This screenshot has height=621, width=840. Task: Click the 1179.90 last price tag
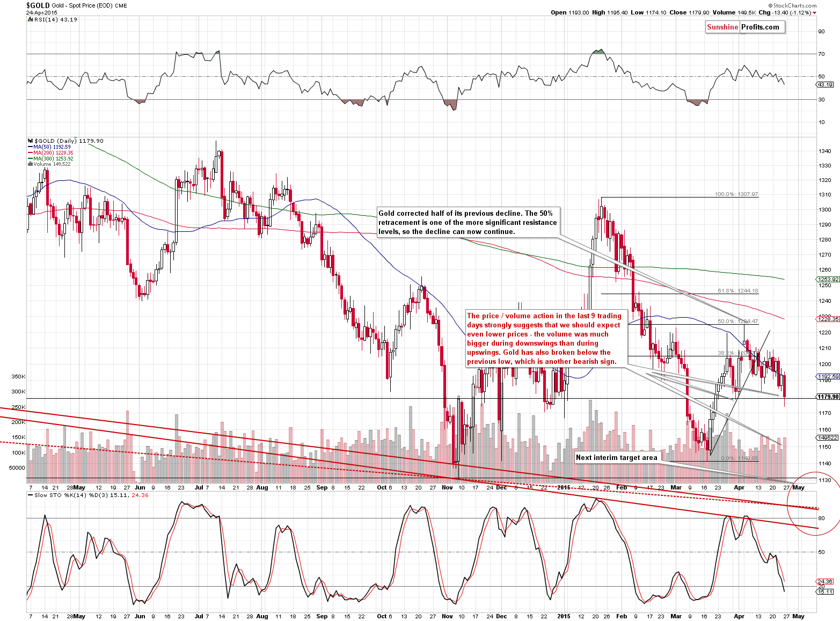click(x=828, y=397)
